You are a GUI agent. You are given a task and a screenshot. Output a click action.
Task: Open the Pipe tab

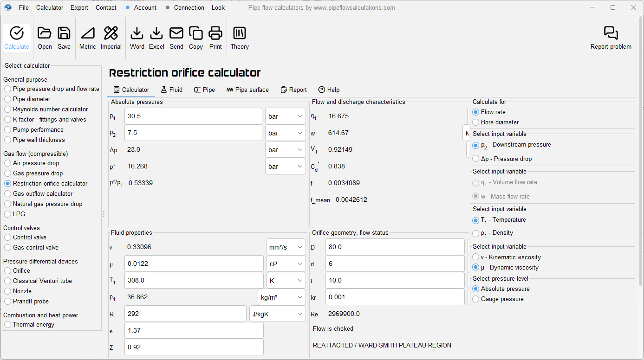tap(204, 90)
